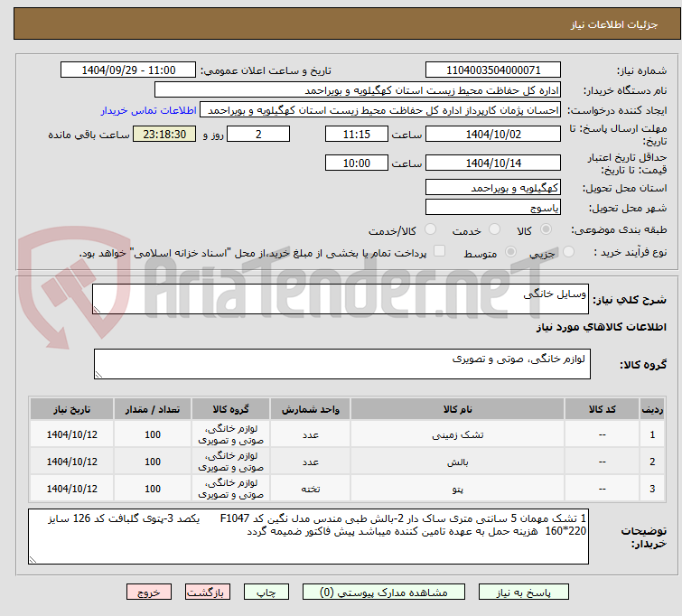Image resolution: width=682 pixels, height=616 pixels.
Task: Click the عدد unit cell in تشک زمینی row
Action: pos(310,434)
